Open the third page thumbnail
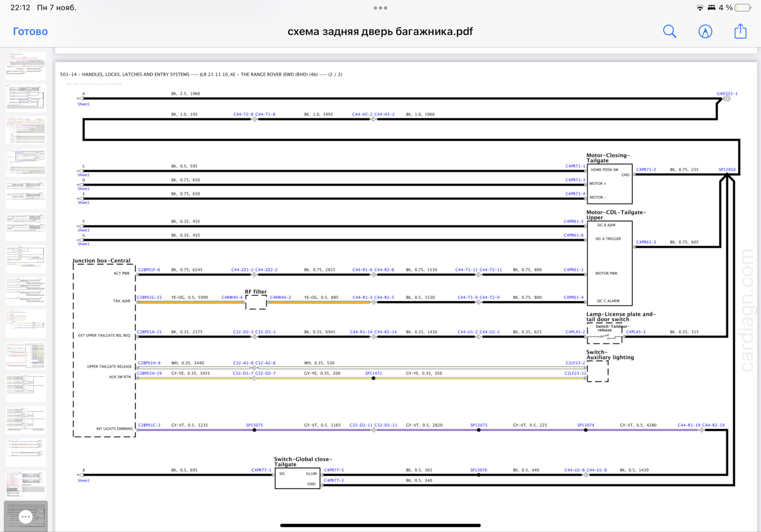Screen dimensions: 761x532 26,130
